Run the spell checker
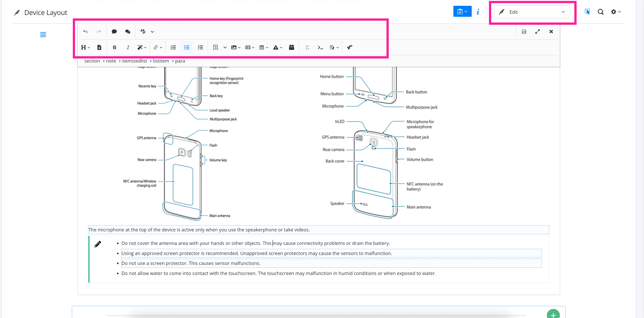Image resolution: width=644 pixels, height=318 pixels. coord(143,31)
